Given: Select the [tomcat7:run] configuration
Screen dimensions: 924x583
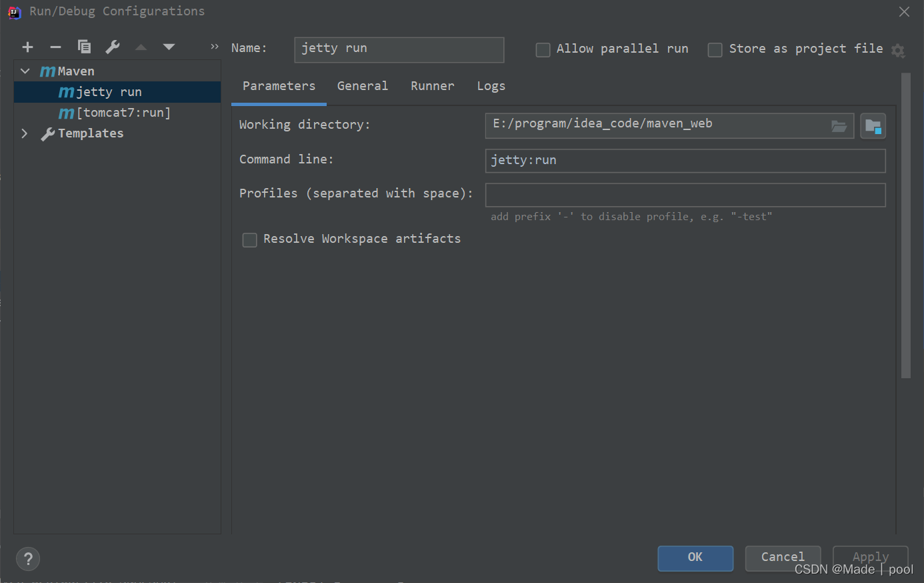Looking at the screenshot, I should coord(117,113).
